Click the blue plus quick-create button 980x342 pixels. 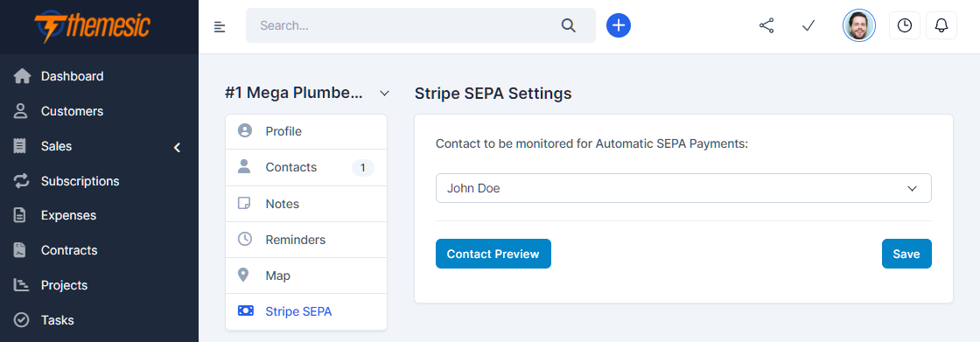click(618, 25)
